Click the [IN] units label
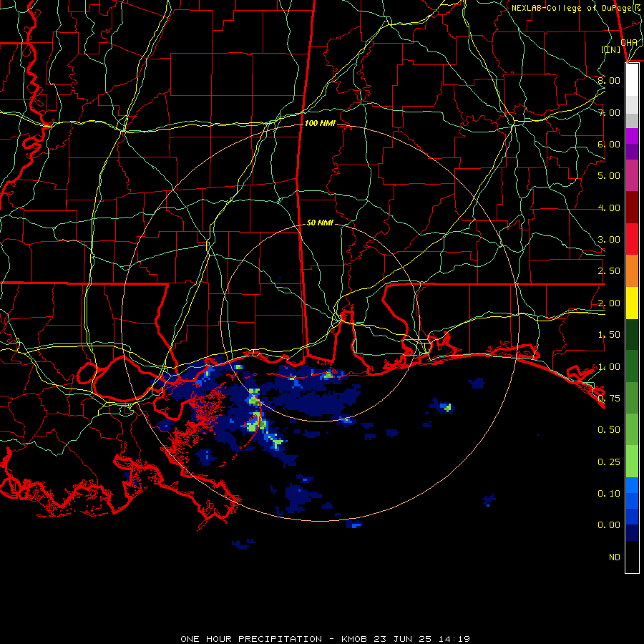 [611, 49]
